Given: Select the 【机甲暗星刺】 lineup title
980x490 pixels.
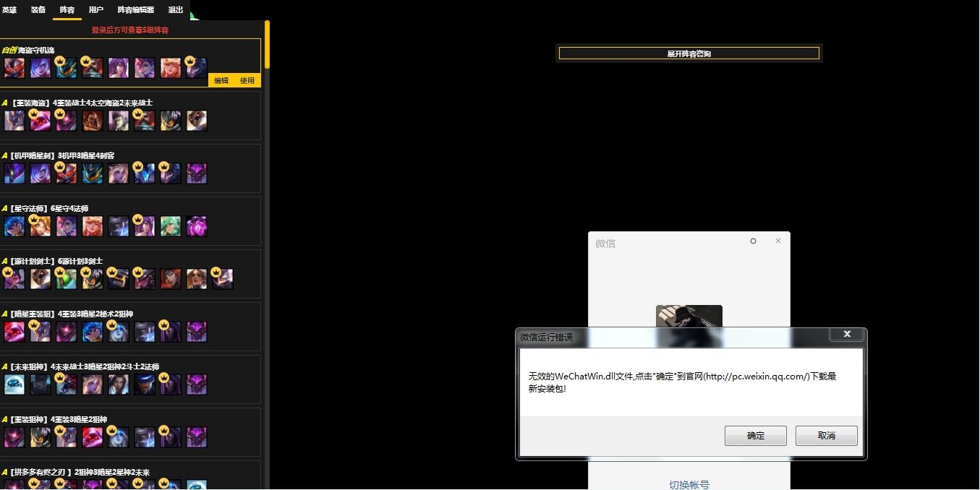Looking at the screenshot, I should click(58, 156).
